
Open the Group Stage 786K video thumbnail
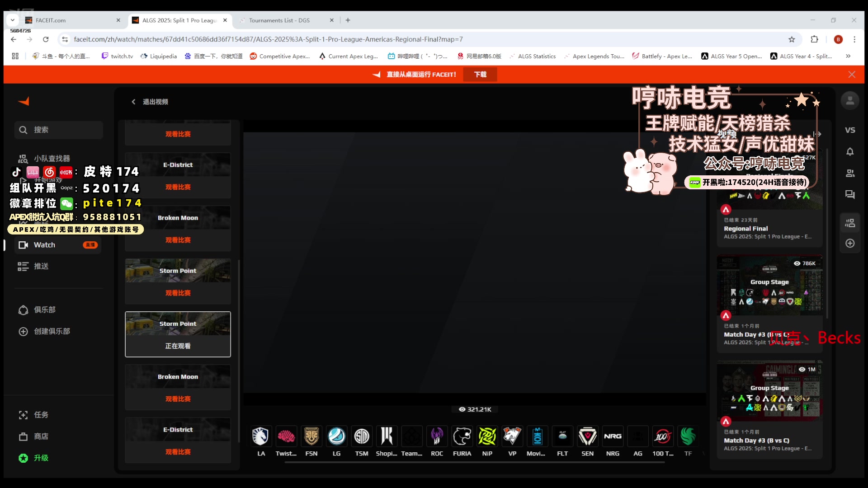(x=769, y=286)
